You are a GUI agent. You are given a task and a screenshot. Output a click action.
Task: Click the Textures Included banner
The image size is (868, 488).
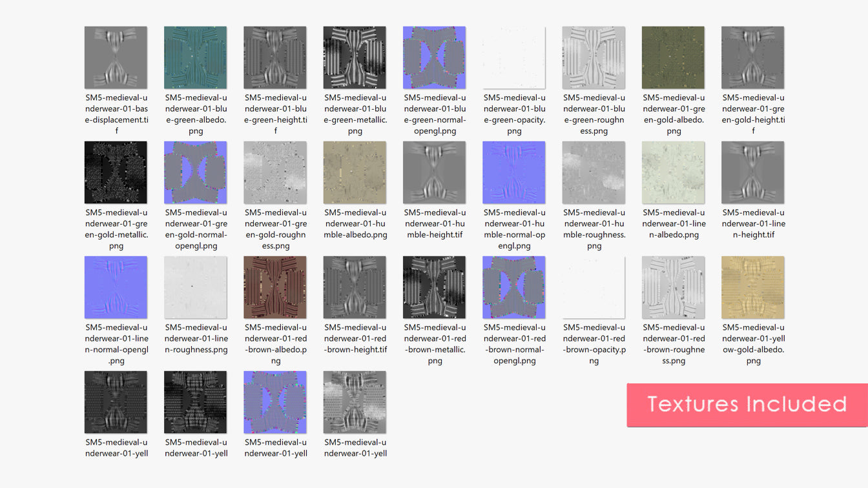747,405
